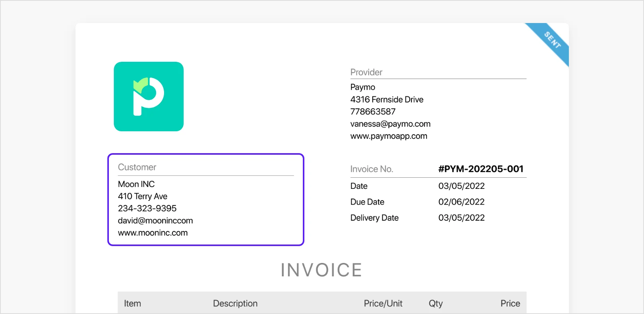Viewport: 644px width, 314px height.
Task: Click the Price/Unit column header
Action: click(383, 304)
